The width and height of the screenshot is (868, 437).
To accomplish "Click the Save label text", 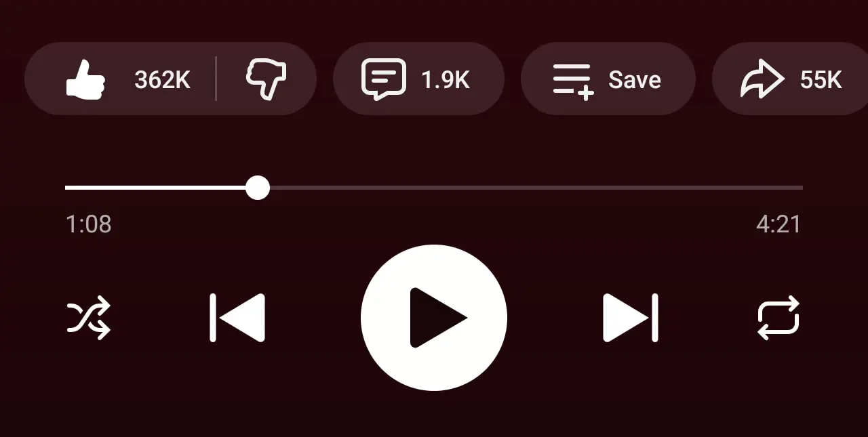I will tap(635, 80).
